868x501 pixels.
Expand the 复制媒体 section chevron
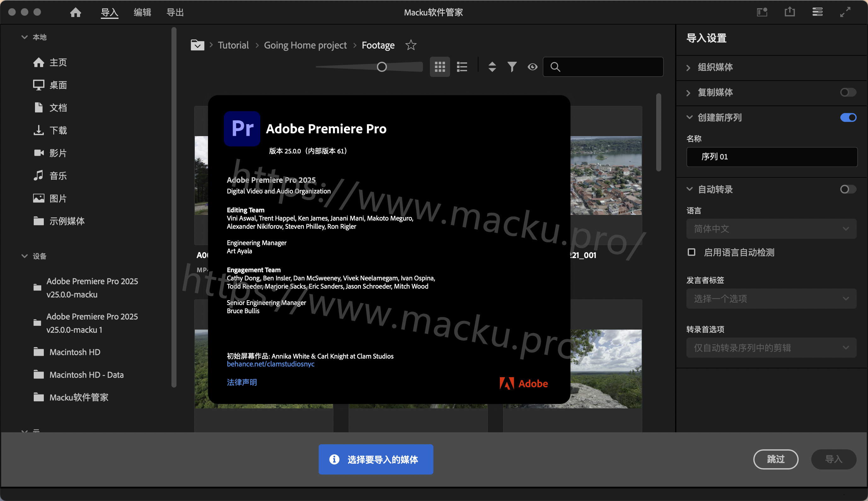click(688, 93)
